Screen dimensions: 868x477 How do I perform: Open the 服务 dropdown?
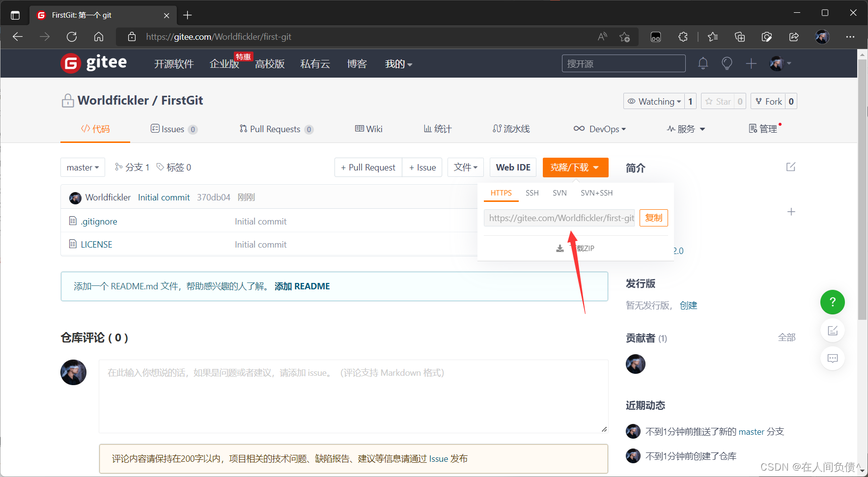point(686,129)
